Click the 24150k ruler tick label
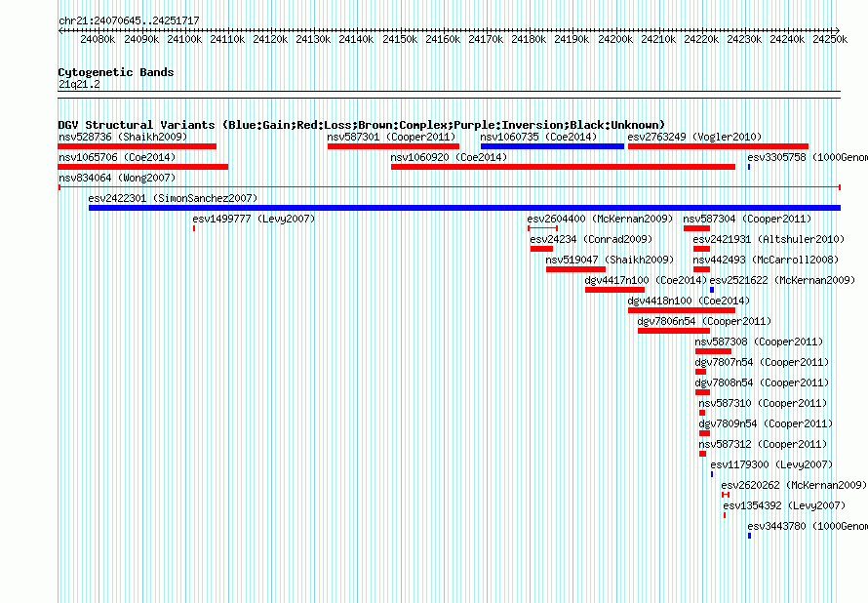The image size is (868, 603). (400, 39)
